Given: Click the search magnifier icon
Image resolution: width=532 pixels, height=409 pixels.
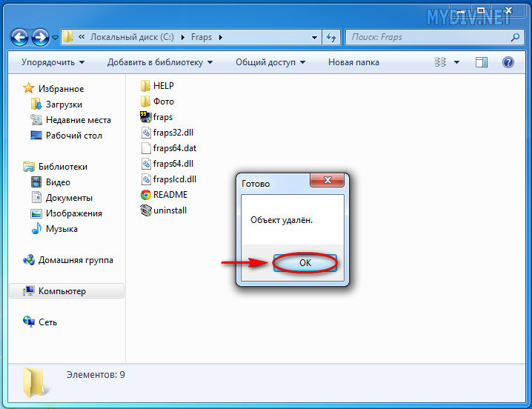Looking at the screenshot, I should click(x=515, y=37).
